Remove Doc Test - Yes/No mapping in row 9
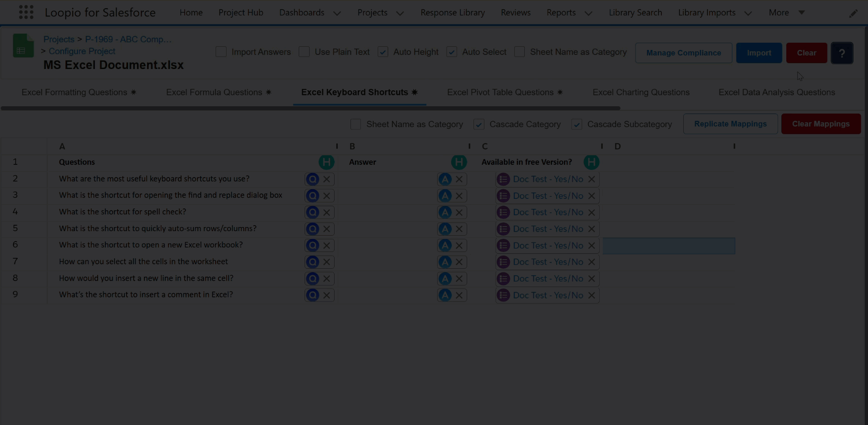868x425 pixels. (x=592, y=295)
